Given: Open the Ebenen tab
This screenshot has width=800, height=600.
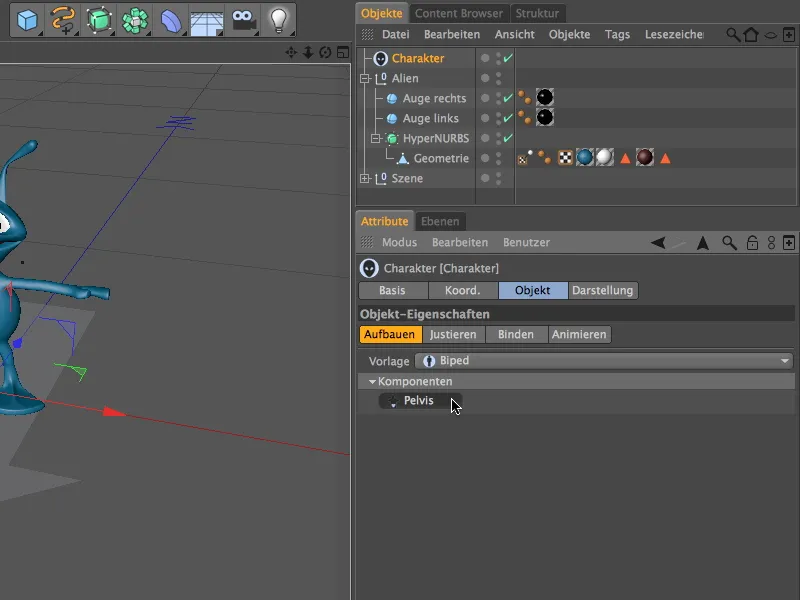Looking at the screenshot, I should coord(440,221).
